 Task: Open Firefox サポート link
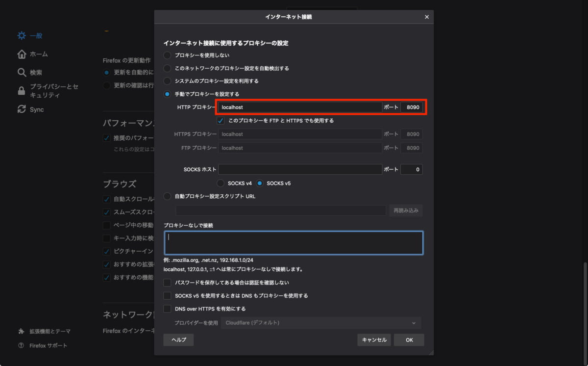pyautogui.click(x=49, y=345)
